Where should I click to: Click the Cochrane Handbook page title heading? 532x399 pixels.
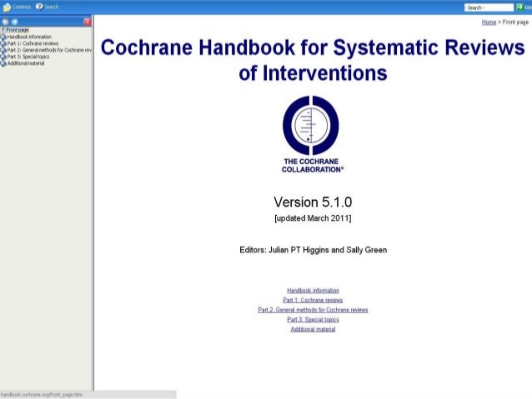tap(313, 60)
